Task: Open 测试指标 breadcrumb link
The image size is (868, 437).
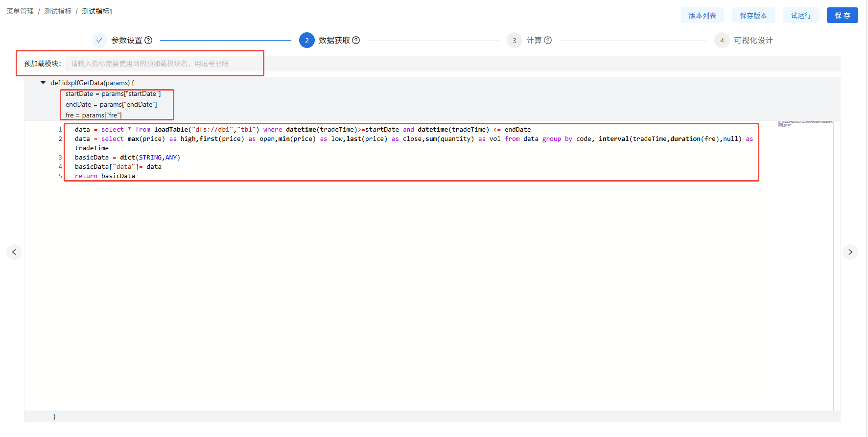Action: coord(58,11)
